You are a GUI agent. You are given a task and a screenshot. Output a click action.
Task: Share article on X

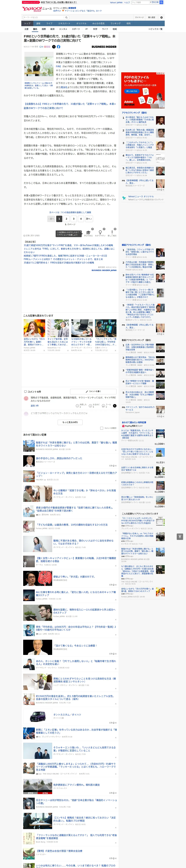[x=54, y=47]
